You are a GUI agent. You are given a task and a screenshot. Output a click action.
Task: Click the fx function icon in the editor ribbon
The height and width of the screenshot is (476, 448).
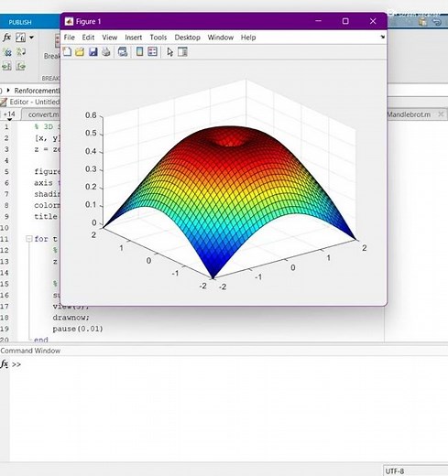[x=6, y=38]
